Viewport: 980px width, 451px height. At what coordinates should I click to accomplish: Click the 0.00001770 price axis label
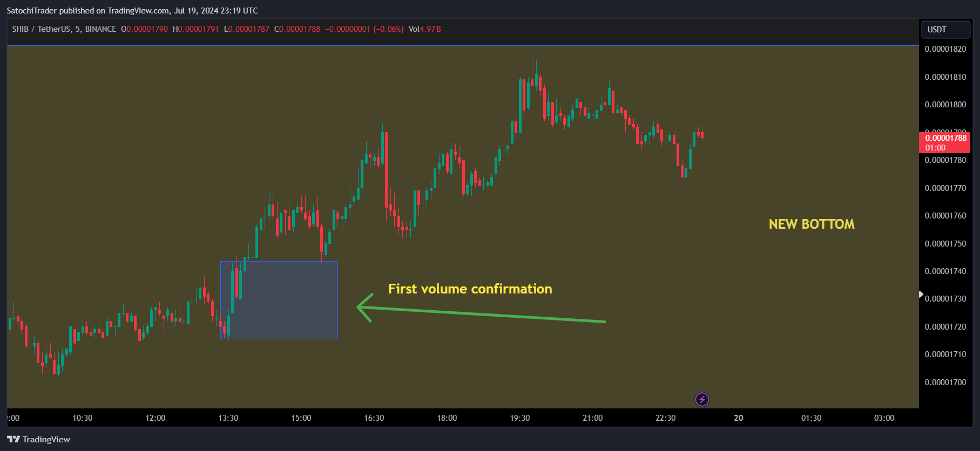(x=945, y=188)
